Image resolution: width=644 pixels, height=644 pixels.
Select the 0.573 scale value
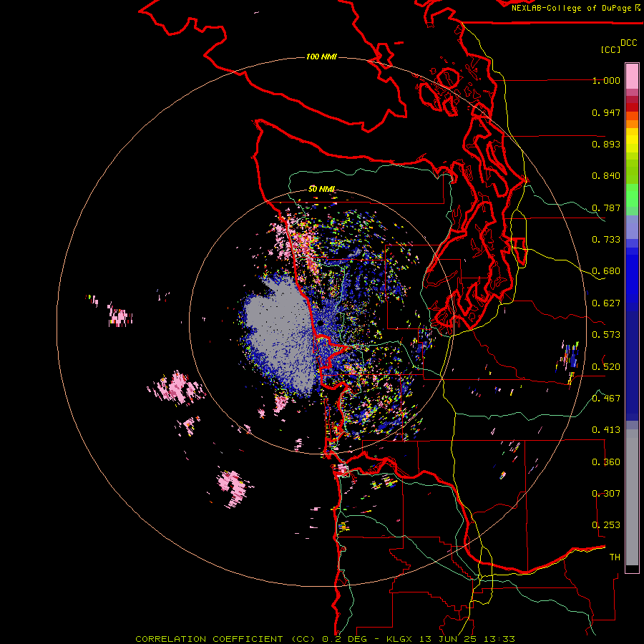coord(606,335)
